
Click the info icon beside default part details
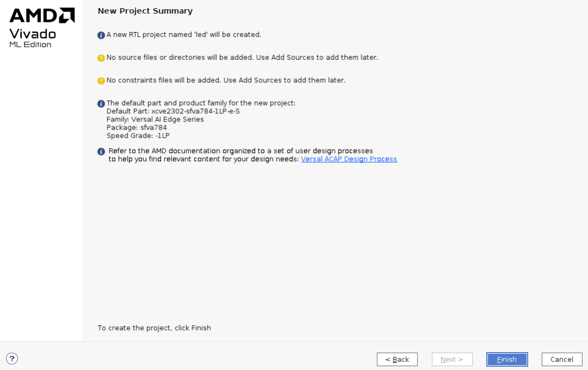pos(101,104)
